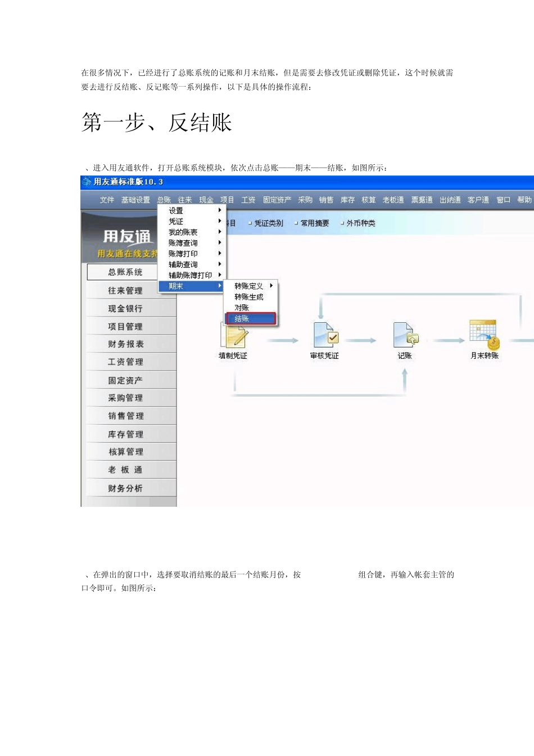Open the 客户通 menu

pos(478,200)
